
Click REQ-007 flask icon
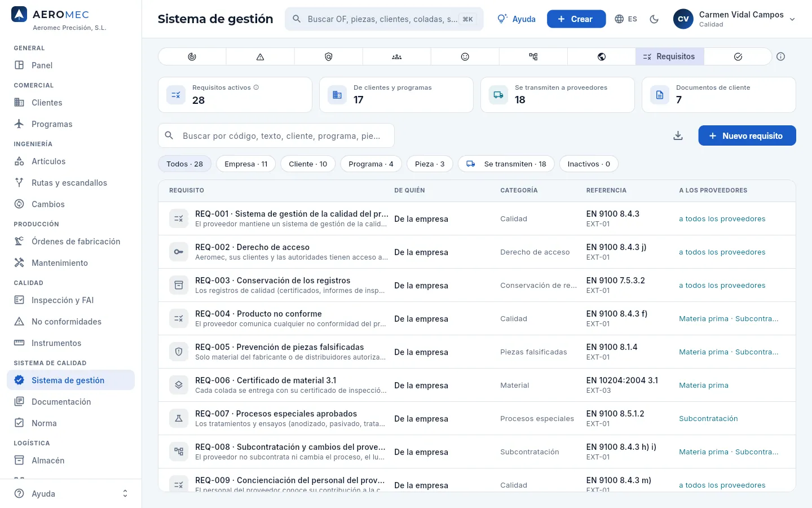click(179, 418)
